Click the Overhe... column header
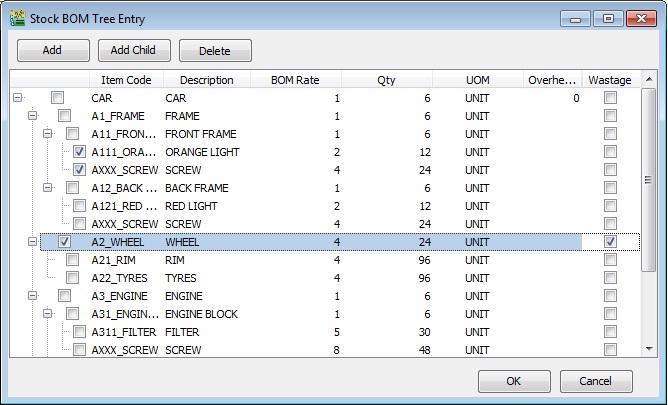The height and width of the screenshot is (405, 668). tap(552, 80)
